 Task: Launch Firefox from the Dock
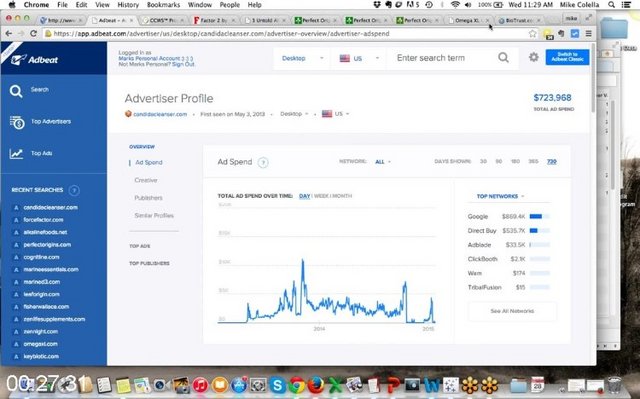coord(316,385)
